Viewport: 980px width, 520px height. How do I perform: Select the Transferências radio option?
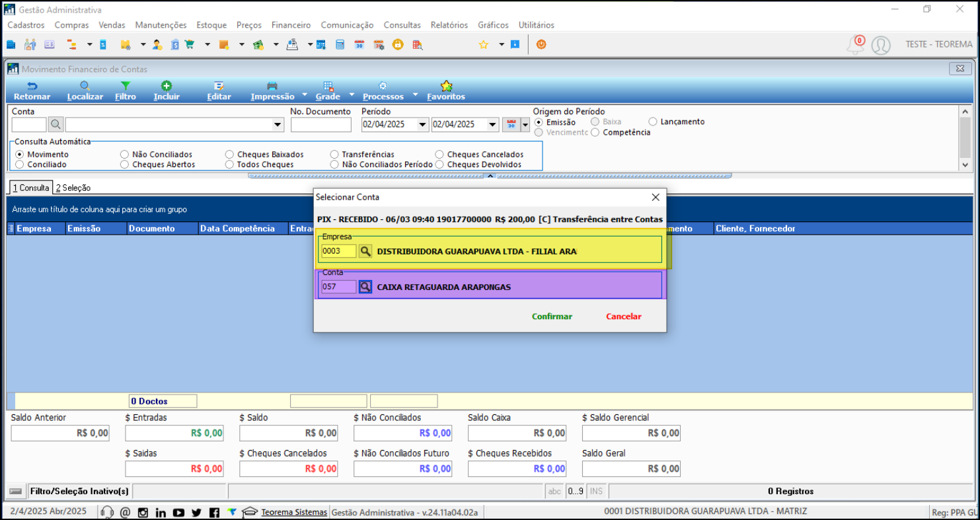(335, 155)
